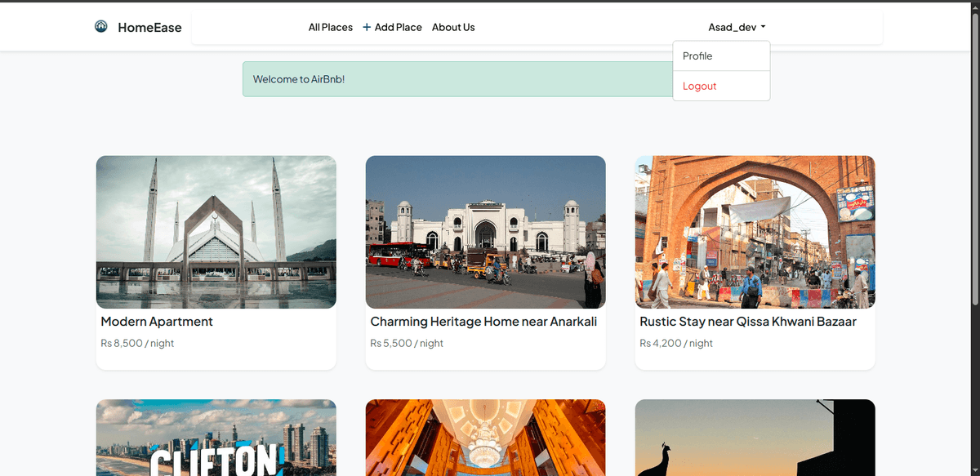The width and height of the screenshot is (980, 476).
Task: Click the Add Place link
Action: tap(398, 27)
